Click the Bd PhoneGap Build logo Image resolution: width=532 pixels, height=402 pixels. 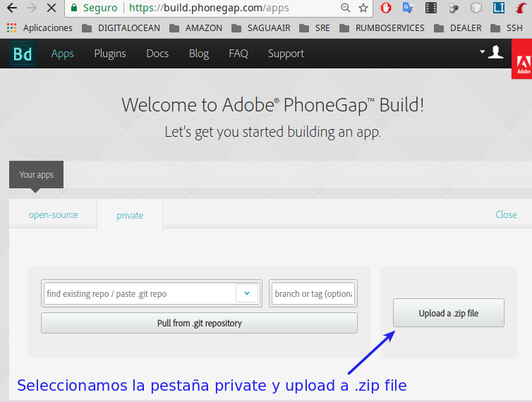[23, 54]
